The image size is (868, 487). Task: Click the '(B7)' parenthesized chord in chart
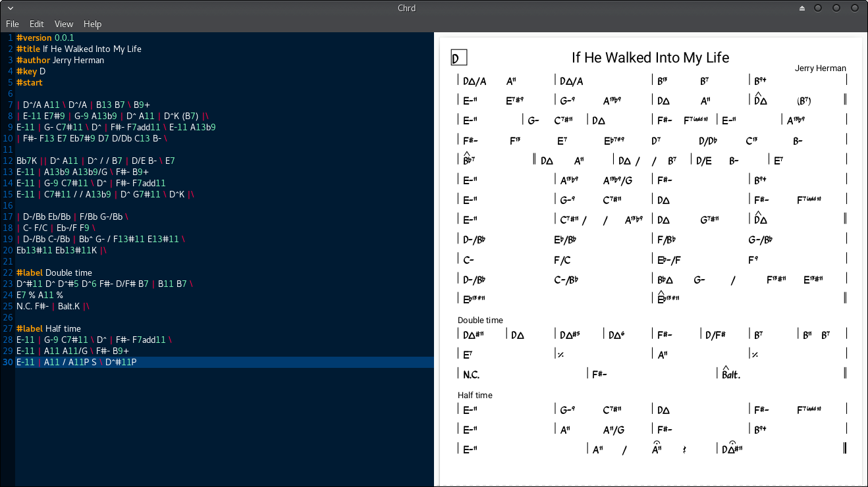click(803, 101)
